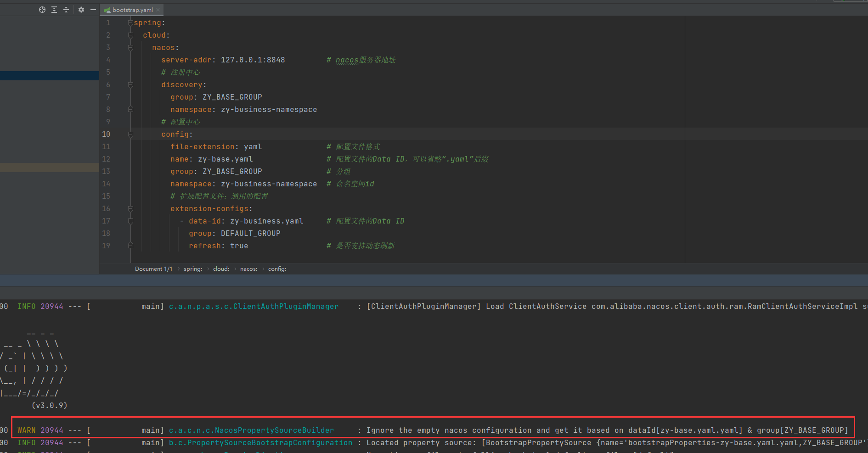Select the bootstrap.yaml editor tab
This screenshot has width=868, height=453.
coord(132,9)
